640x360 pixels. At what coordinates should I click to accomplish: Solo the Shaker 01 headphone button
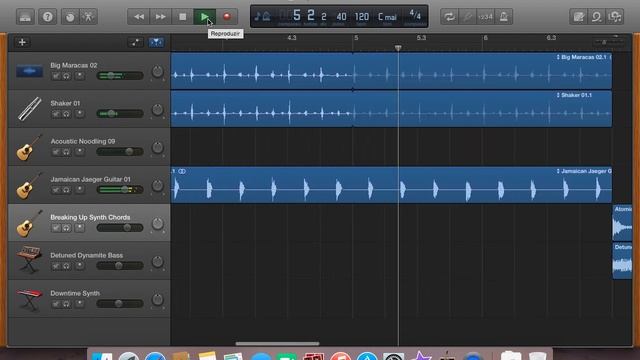(x=66, y=114)
